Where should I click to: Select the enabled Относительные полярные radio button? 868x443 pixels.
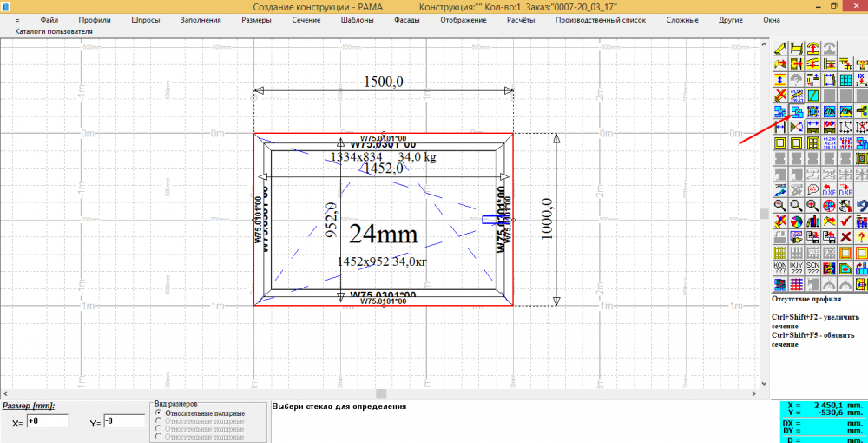(160, 413)
